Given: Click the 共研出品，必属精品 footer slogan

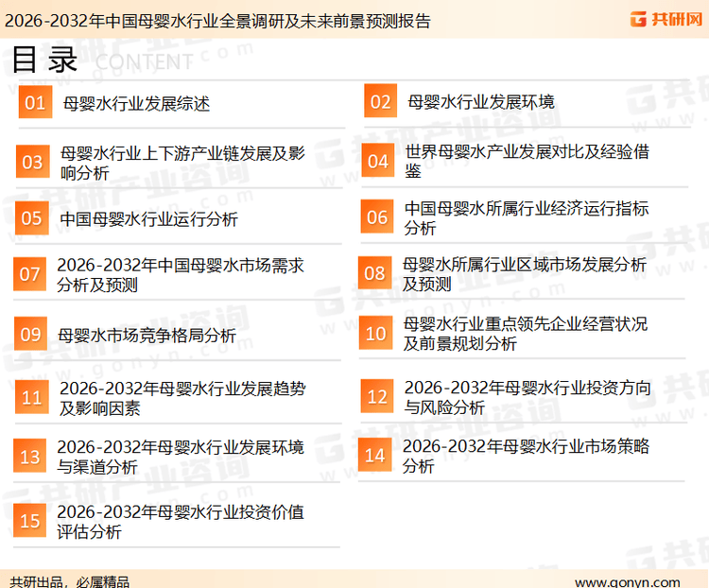Looking at the screenshot, I should (70, 580).
